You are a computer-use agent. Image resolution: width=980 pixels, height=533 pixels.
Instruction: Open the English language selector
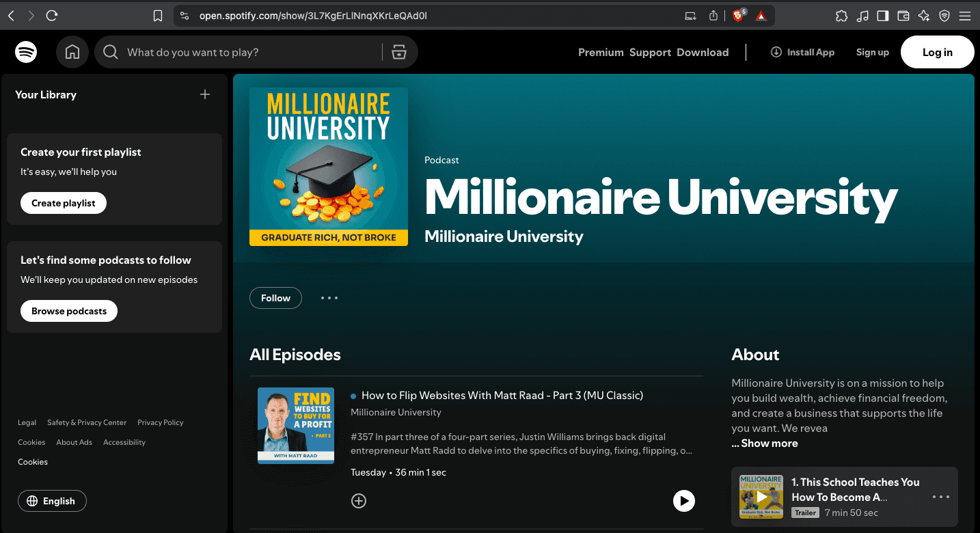click(x=52, y=501)
